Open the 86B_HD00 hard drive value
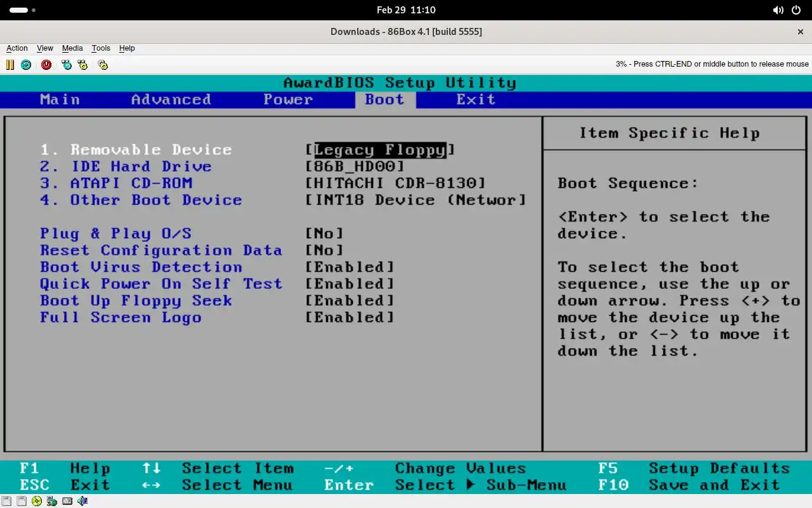The height and width of the screenshot is (508, 812). click(355, 166)
